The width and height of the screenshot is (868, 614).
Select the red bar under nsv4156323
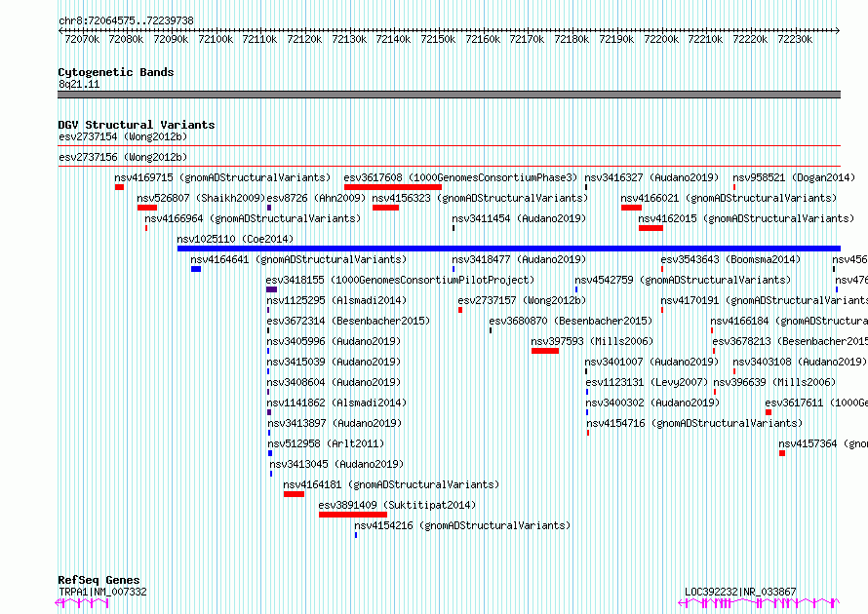tap(386, 208)
